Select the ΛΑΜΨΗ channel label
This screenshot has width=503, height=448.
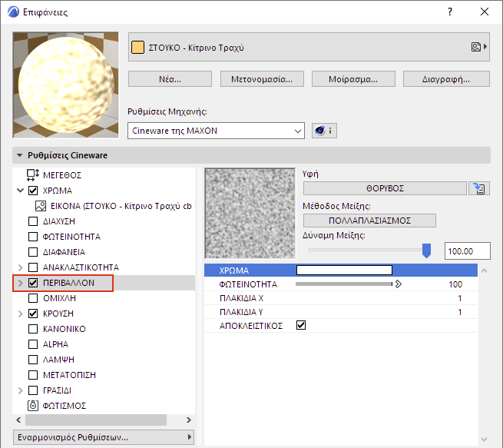(58, 360)
